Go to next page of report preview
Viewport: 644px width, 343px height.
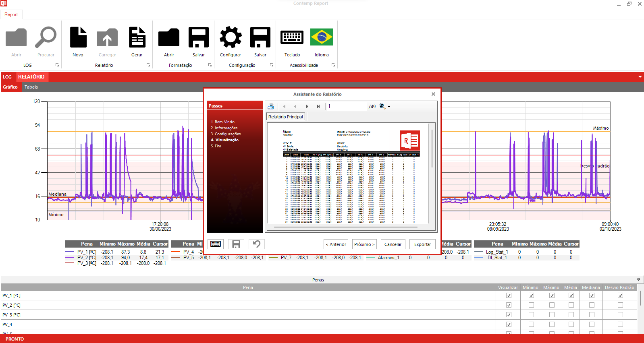tap(307, 106)
